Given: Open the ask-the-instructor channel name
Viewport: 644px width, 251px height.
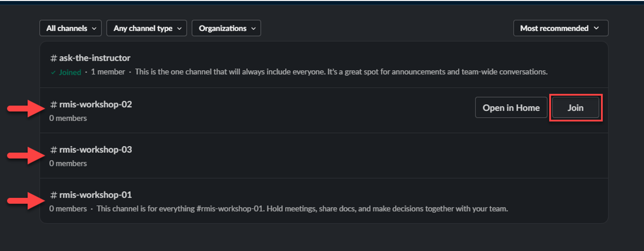Looking at the screenshot, I should click(x=95, y=58).
